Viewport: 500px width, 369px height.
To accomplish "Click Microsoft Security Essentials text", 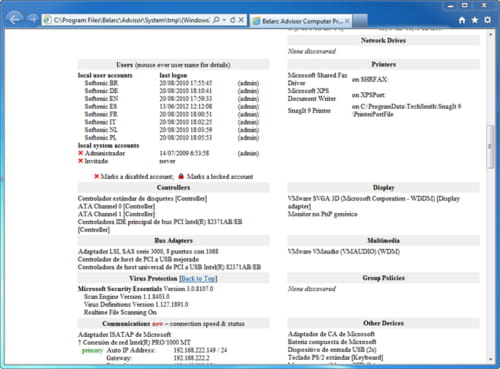I will click(120, 289).
